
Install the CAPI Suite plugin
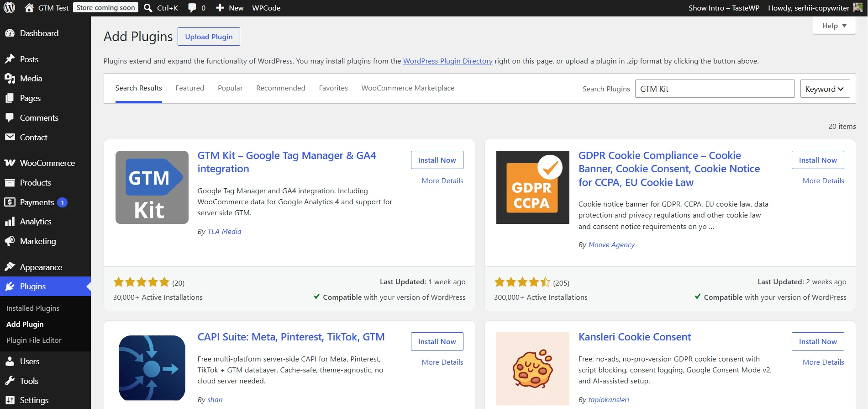pos(437,341)
